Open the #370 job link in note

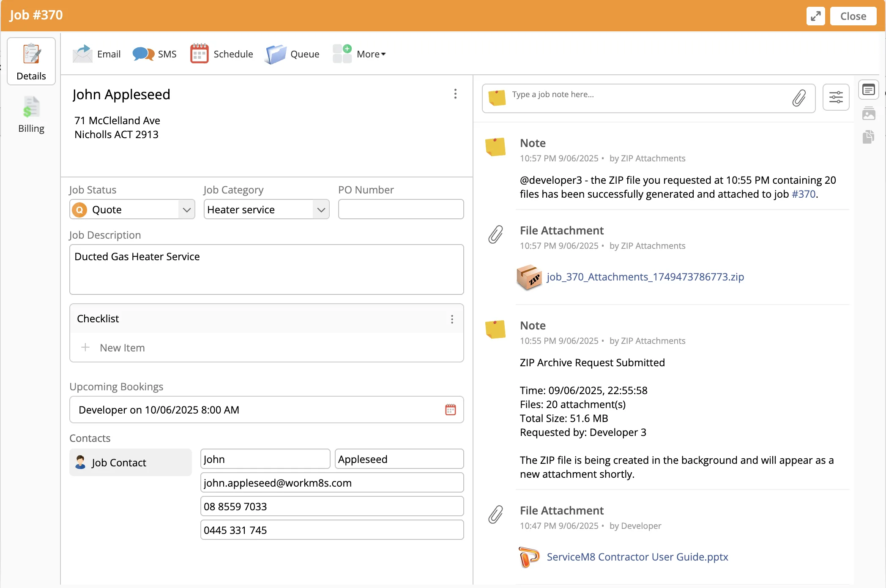(804, 194)
